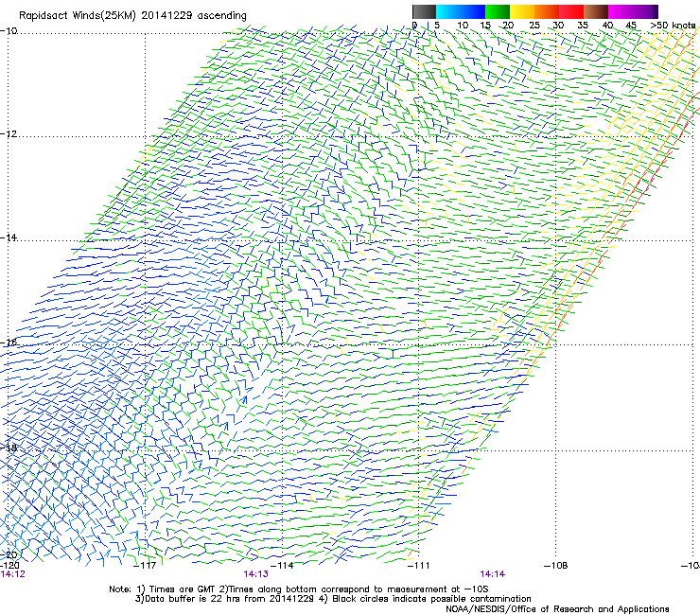Click the "0" legend label under the color bar

click(x=414, y=26)
